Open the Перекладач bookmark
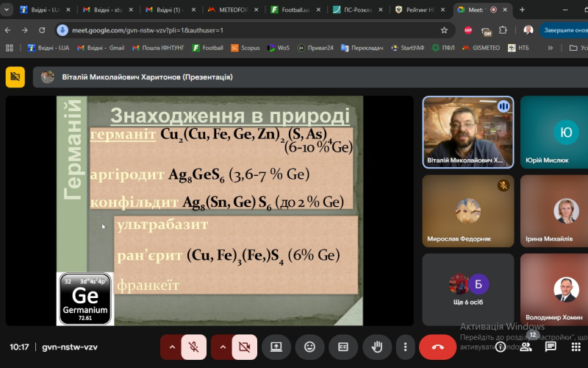This screenshot has width=588, height=368. coord(362,48)
